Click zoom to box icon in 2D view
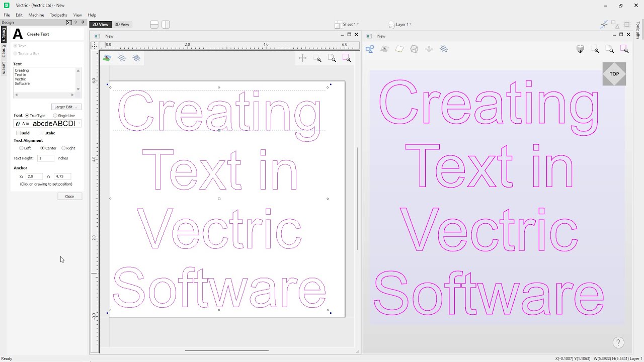This screenshot has height=362, width=644. point(317,58)
